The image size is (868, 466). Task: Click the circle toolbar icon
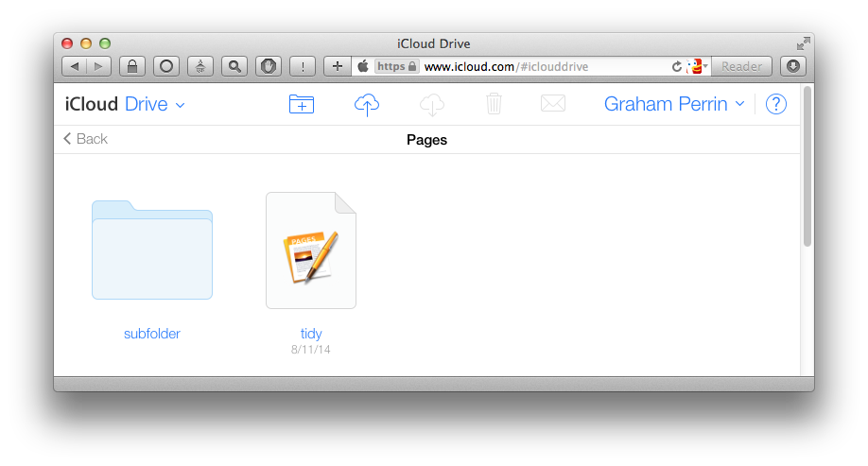click(166, 66)
